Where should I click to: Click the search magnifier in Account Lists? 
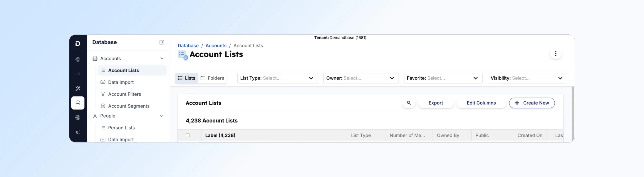tap(409, 103)
